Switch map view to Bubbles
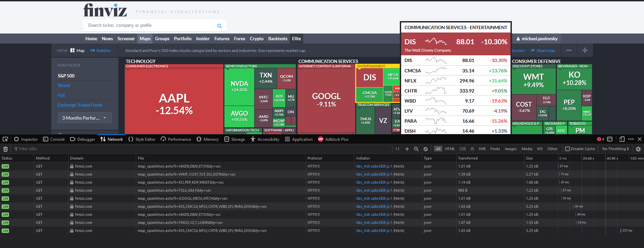Image resolution: width=644 pixels, height=248 pixels. pos(101,51)
